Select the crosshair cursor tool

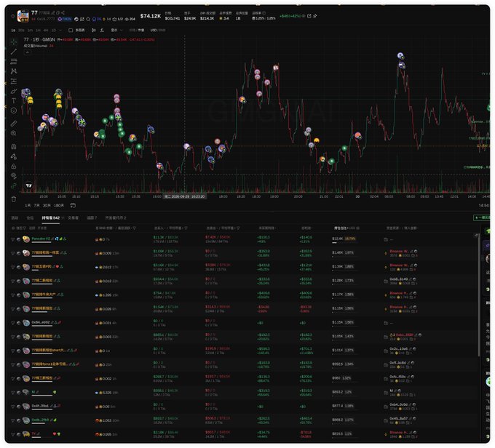click(14, 41)
